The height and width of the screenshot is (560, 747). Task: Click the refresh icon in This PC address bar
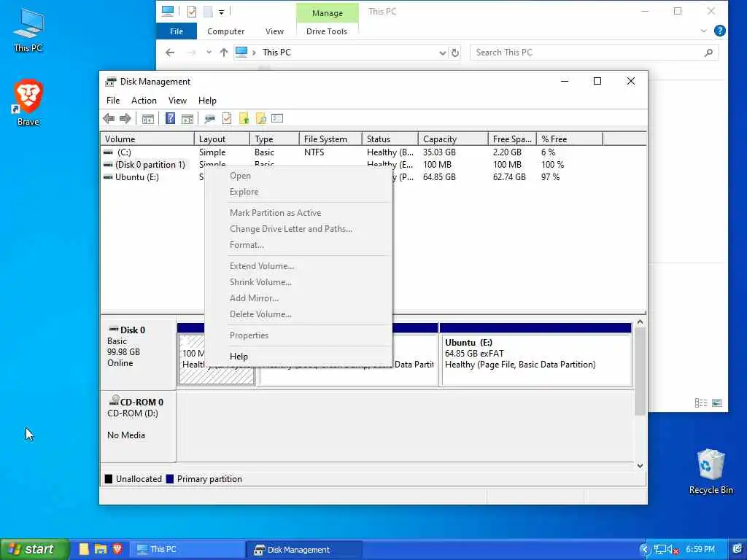click(x=455, y=52)
